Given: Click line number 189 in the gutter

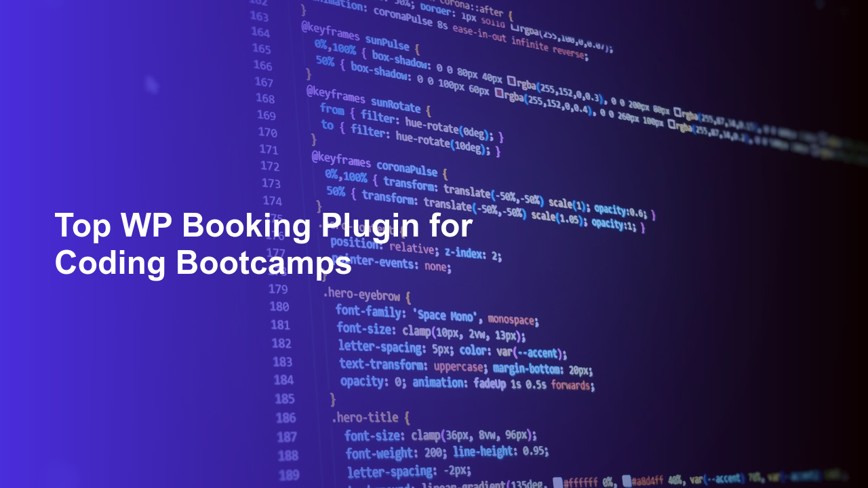Looking at the screenshot, I should point(289,474).
